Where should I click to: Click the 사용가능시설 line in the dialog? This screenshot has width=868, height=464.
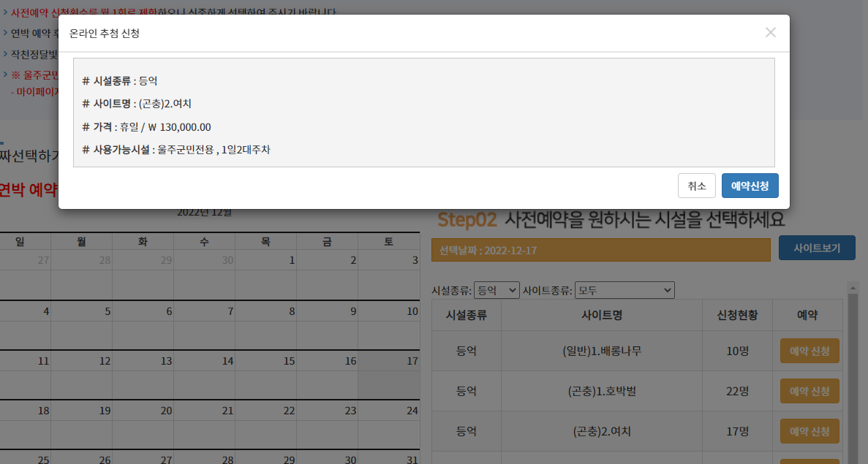tap(176, 149)
